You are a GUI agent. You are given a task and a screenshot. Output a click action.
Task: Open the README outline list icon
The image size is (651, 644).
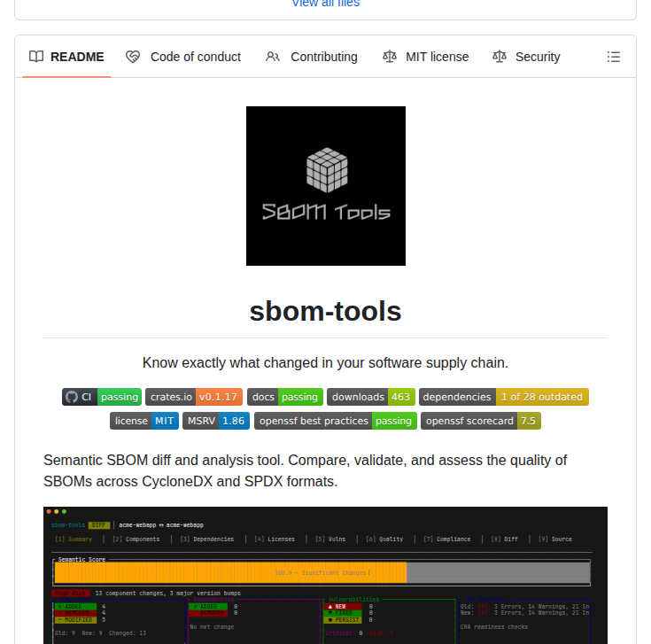(x=613, y=57)
